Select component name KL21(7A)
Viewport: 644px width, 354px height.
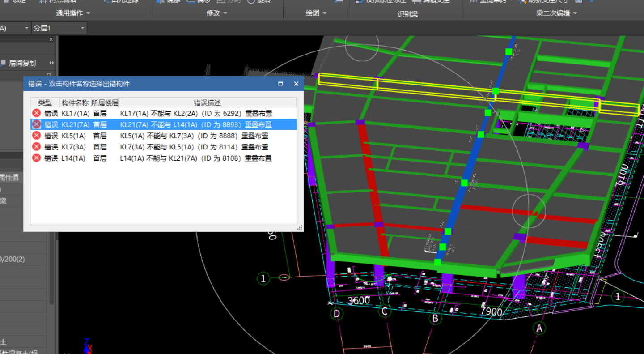pos(75,124)
